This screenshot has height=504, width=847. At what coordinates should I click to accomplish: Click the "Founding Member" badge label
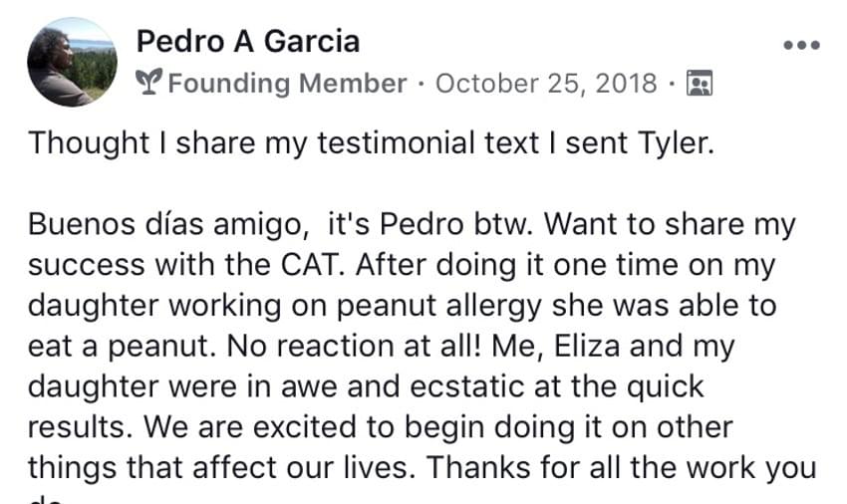287,84
